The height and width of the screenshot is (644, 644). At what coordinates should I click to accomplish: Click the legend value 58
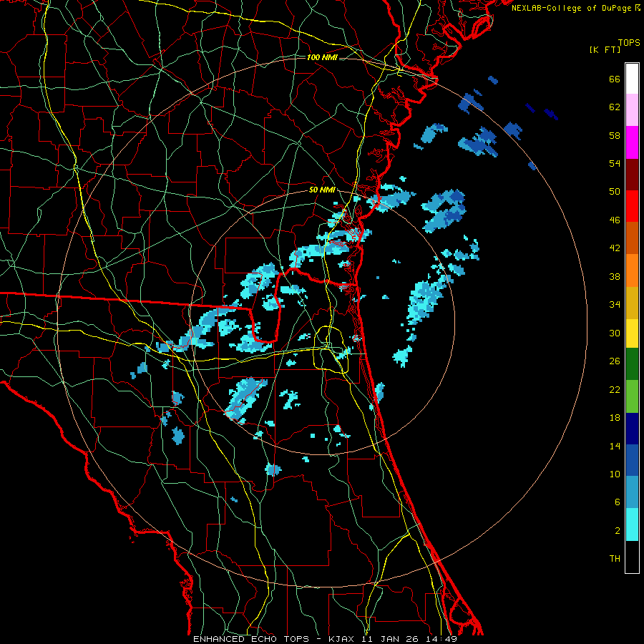pos(615,135)
